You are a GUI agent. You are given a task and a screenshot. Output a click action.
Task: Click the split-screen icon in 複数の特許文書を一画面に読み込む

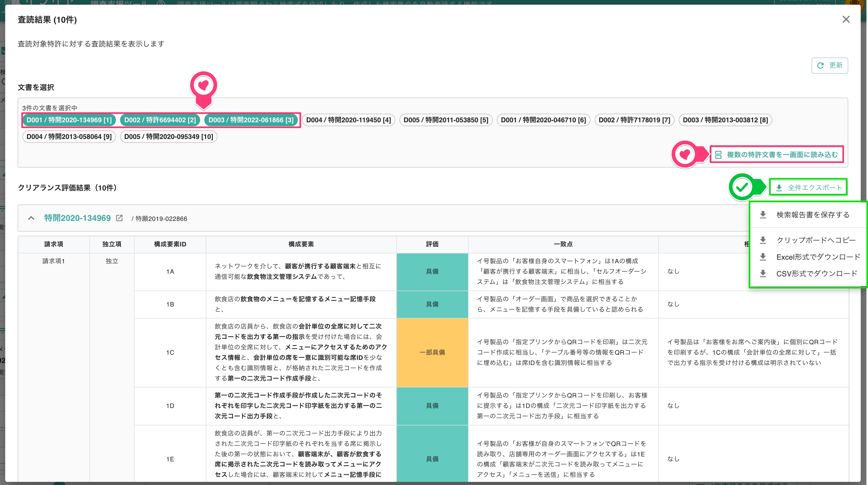pyautogui.click(x=718, y=155)
